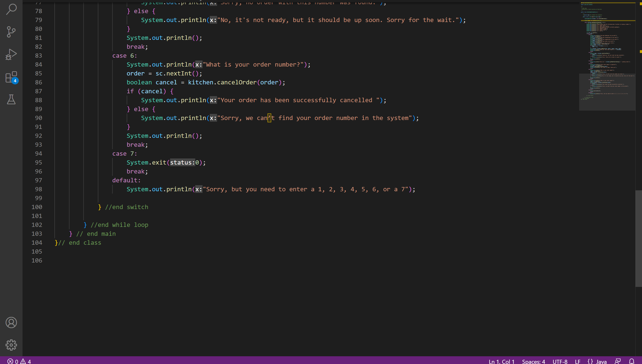This screenshot has width=642, height=364.
Task: Open the Manage gear menu
Action: 11,345
